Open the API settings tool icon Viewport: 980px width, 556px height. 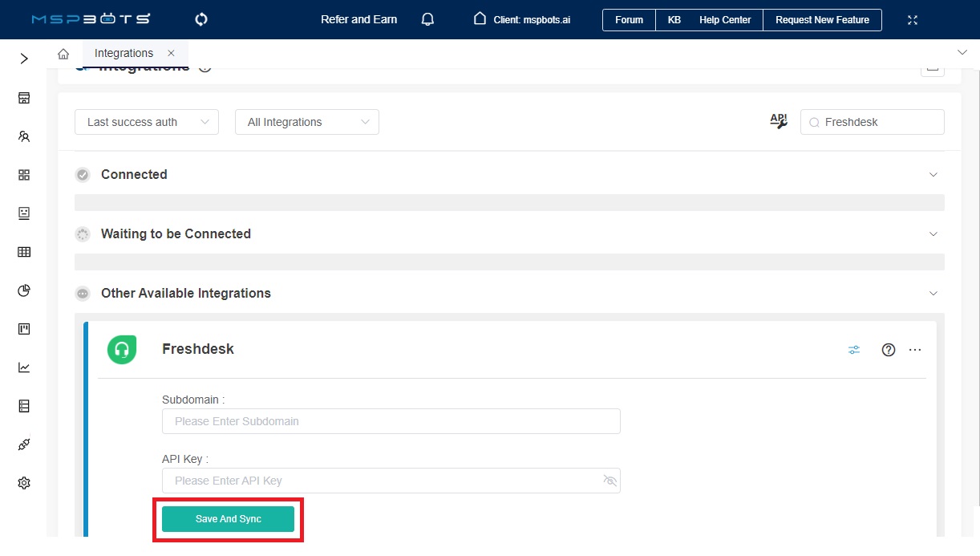coord(777,120)
